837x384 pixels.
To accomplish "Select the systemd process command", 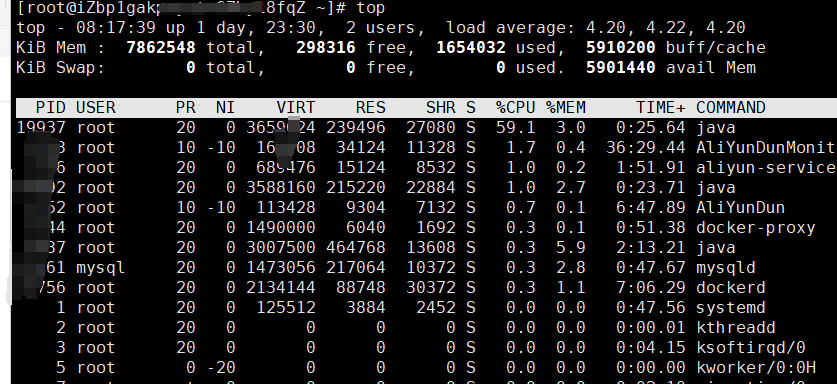I will [x=731, y=308].
